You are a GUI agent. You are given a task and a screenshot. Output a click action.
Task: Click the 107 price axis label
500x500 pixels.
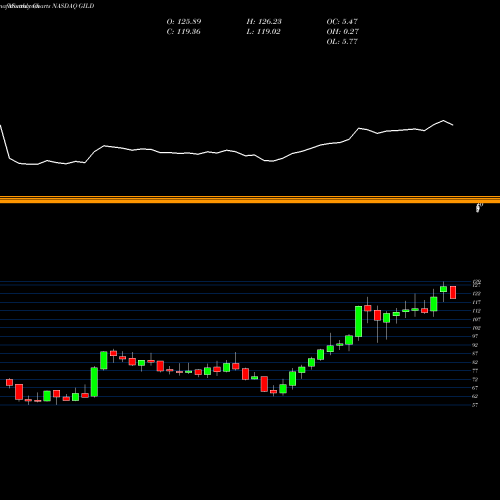coord(477,319)
